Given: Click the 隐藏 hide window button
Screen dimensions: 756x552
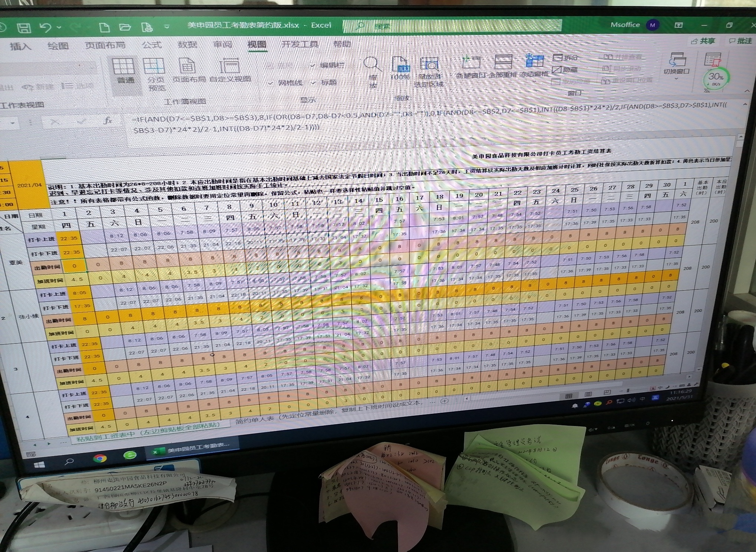Looking at the screenshot, I should (565, 70).
